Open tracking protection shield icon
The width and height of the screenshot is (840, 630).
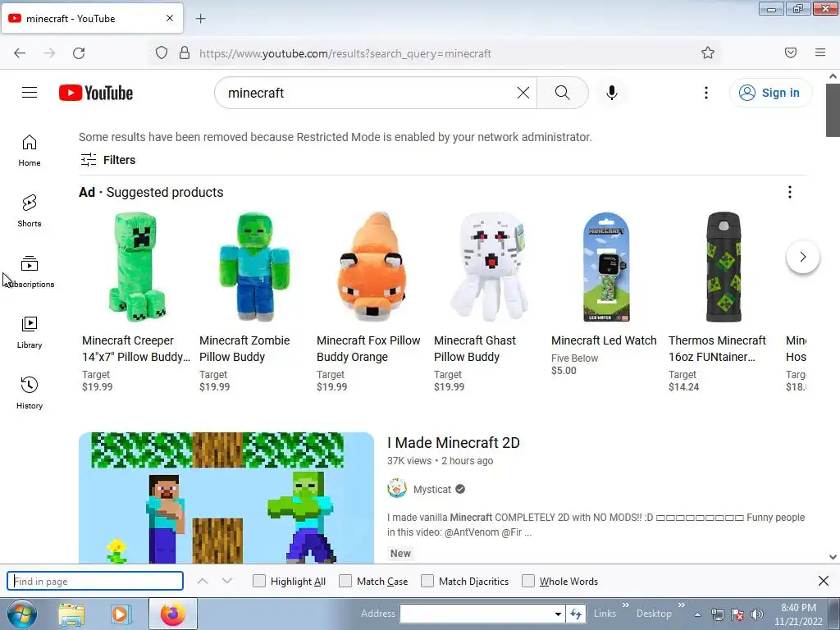point(162,53)
